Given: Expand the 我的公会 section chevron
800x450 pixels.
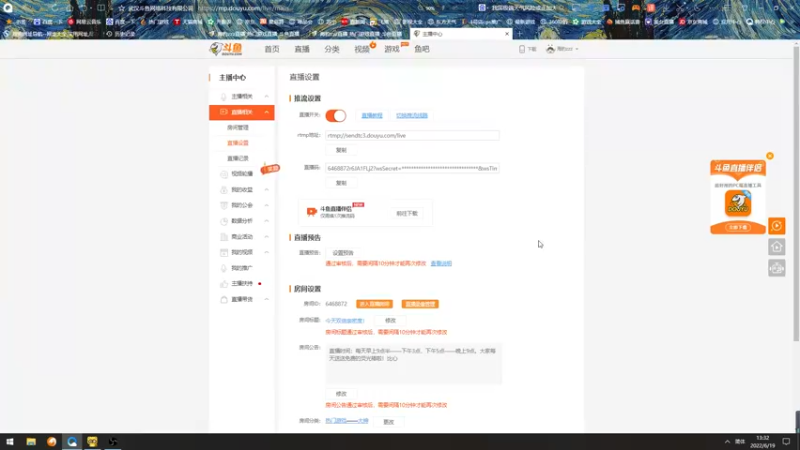Looking at the screenshot, I should [266, 205].
